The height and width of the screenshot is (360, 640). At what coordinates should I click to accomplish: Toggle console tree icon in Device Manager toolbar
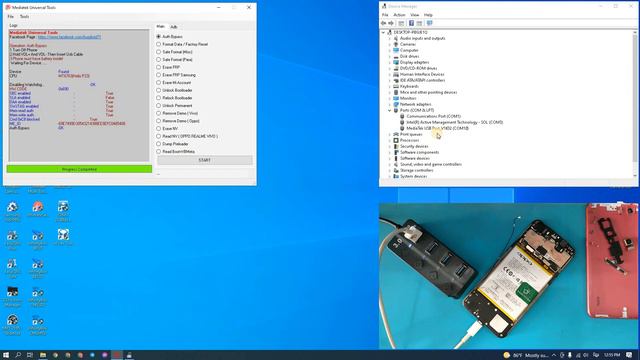point(401,23)
